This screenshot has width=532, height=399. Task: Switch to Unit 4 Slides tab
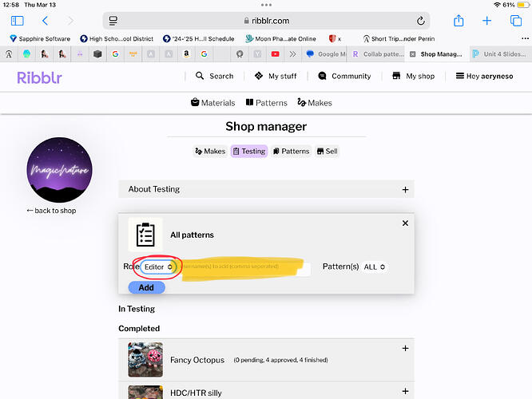(x=500, y=54)
